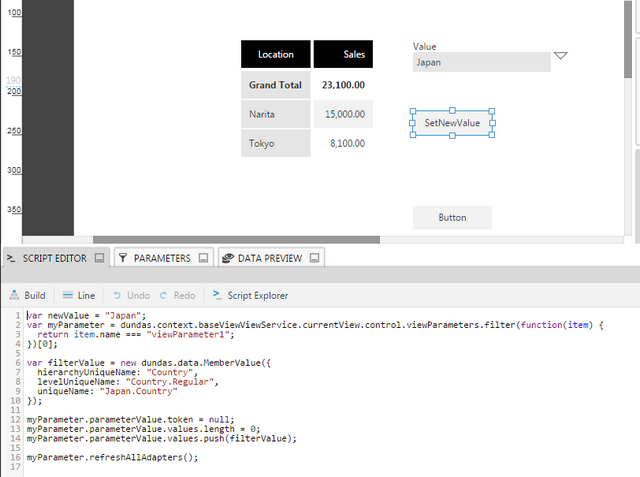Pop out the Parameters panel icon
640x477 pixels.
[203, 258]
